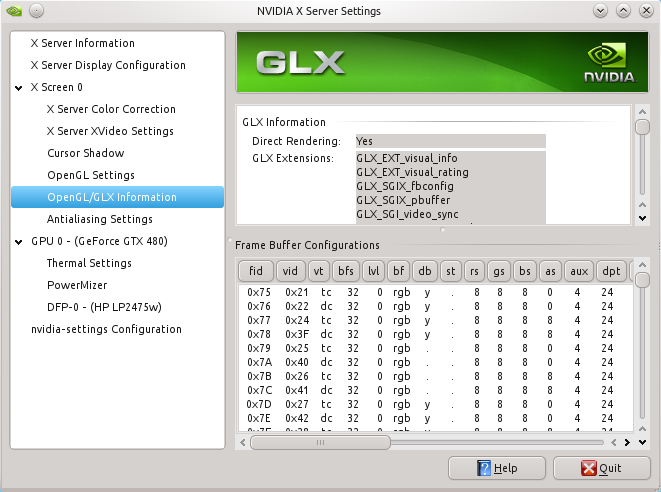Image resolution: width=661 pixels, height=492 pixels.
Task: Click the bf column header
Action: point(398,271)
